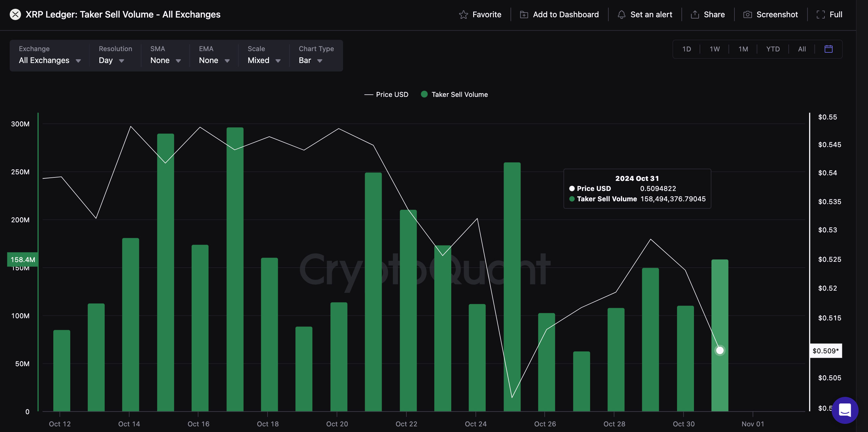Viewport: 868px width, 432px height.
Task: Select the 1W time range
Action: 714,49
